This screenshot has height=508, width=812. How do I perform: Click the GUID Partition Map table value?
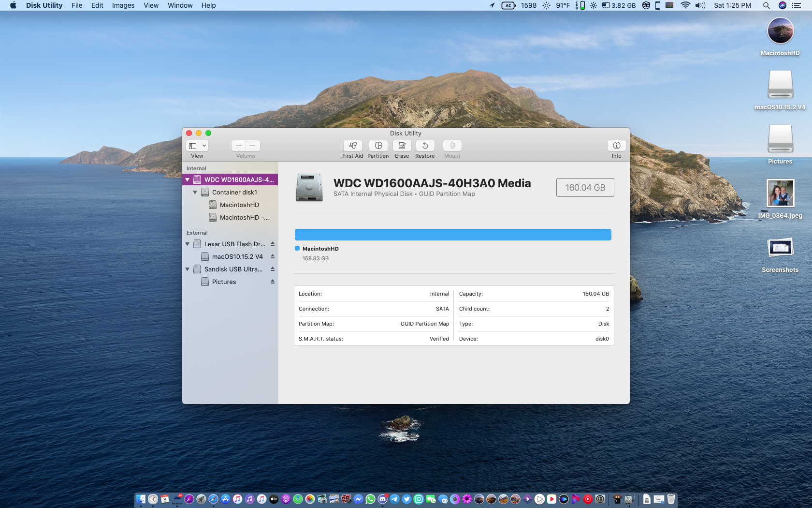424,324
